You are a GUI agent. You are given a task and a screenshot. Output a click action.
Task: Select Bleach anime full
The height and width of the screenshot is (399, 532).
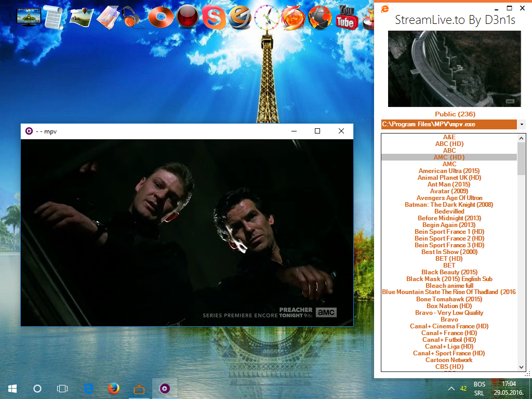pos(449,286)
